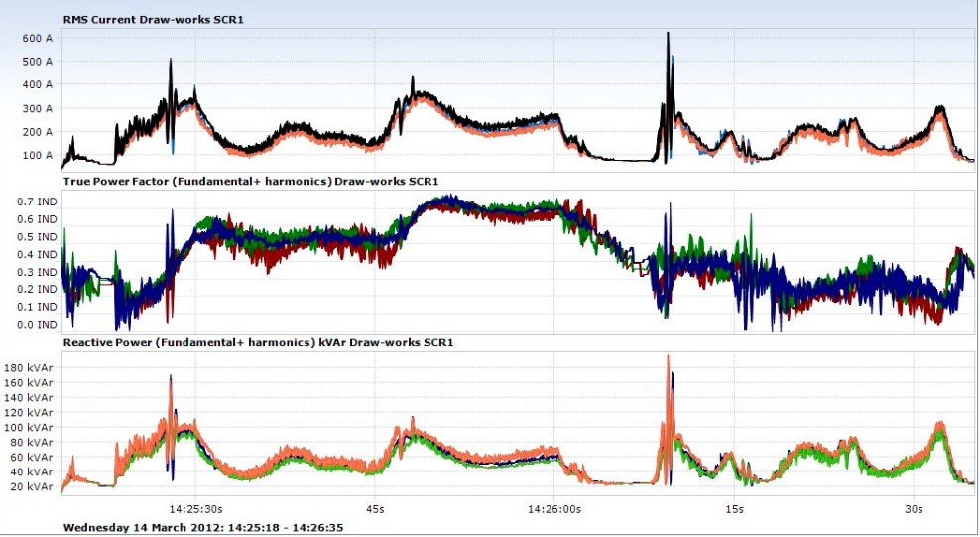
Task: Click the 15s time axis label
Action: (734, 509)
